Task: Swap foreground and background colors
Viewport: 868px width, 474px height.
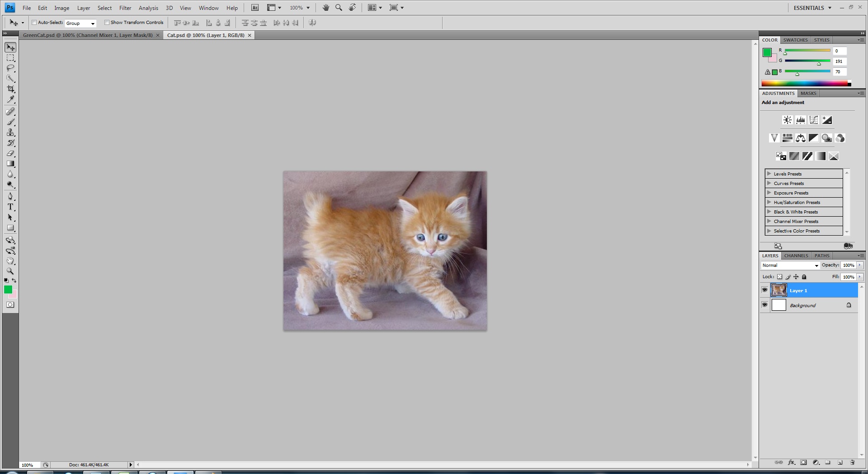Action: pos(14,280)
